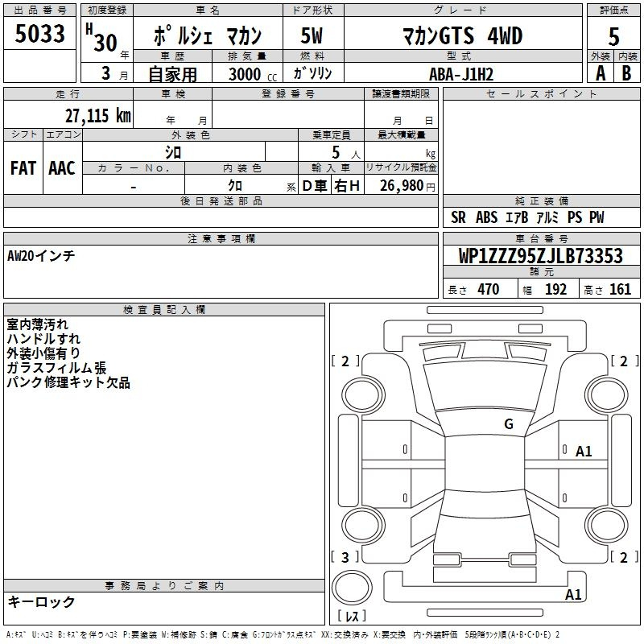Click the recycle deposit 26,980円
Screen dimensions: 644x644
[x=407, y=186]
